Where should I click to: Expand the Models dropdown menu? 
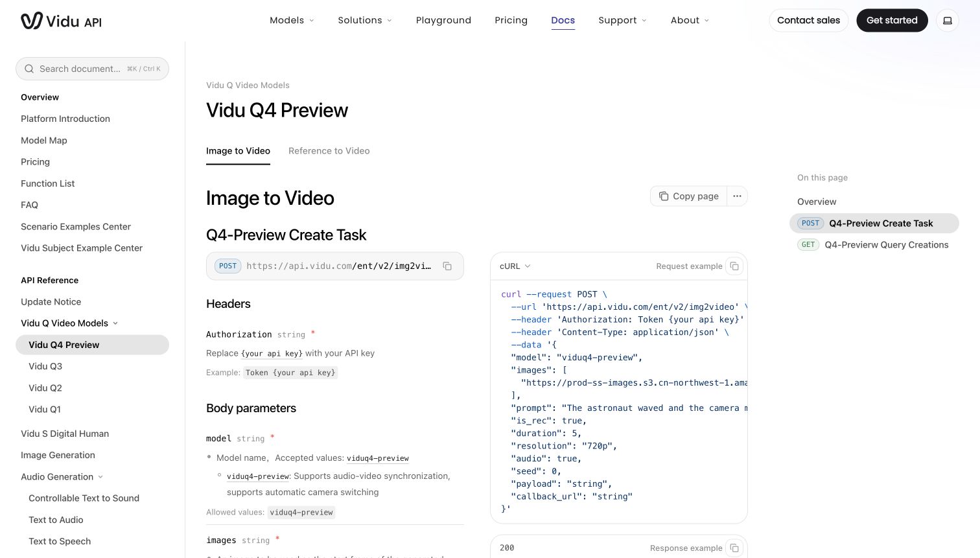click(292, 21)
